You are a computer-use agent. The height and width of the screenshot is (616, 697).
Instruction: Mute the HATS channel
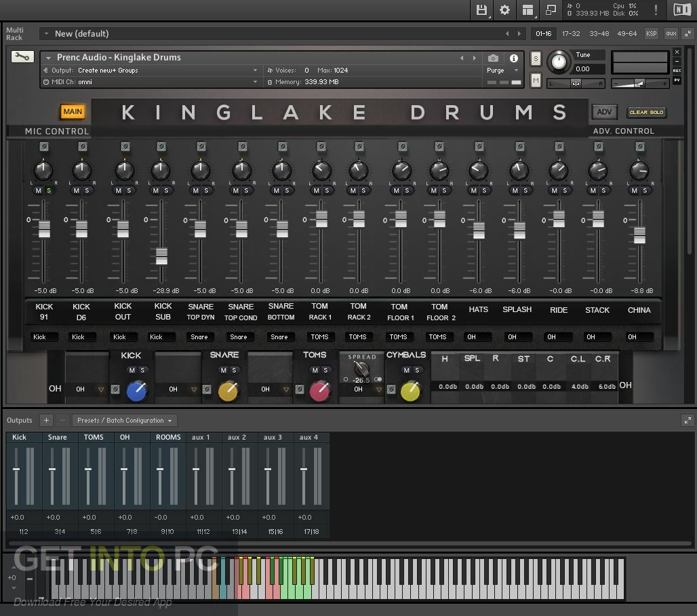coord(474,191)
